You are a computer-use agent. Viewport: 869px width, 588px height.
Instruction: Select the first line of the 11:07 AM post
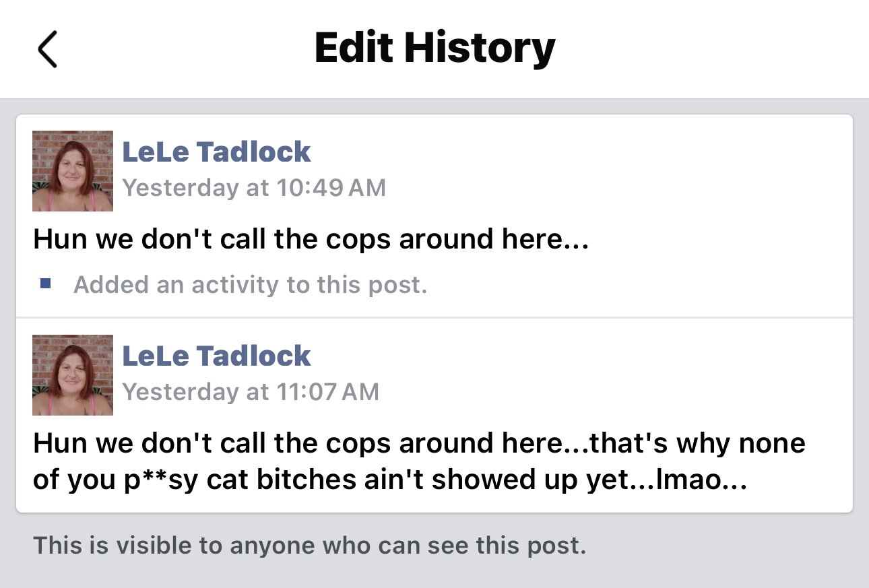(418, 443)
